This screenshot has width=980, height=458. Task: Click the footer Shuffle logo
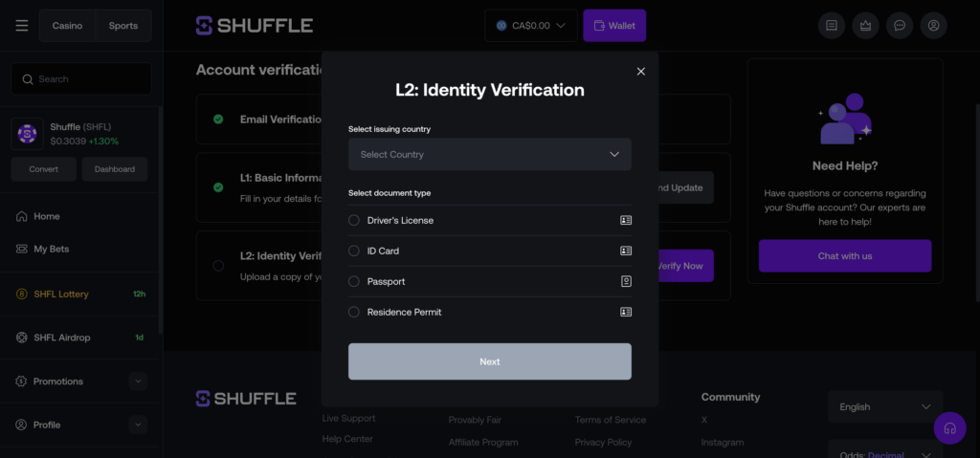pyautogui.click(x=246, y=399)
